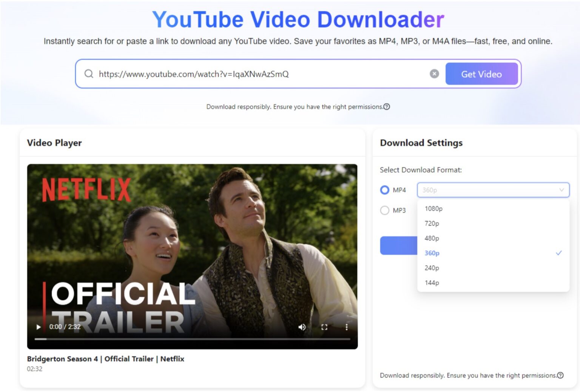Viewport: 580px width, 392px height.
Task: Select the MP3 format radio button
Action: point(384,210)
